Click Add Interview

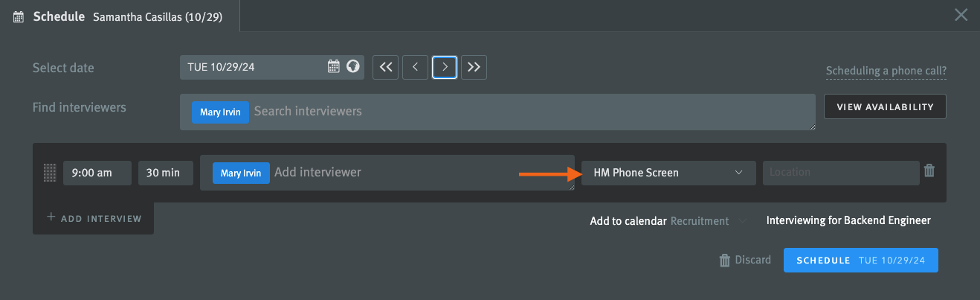(x=94, y=218)
